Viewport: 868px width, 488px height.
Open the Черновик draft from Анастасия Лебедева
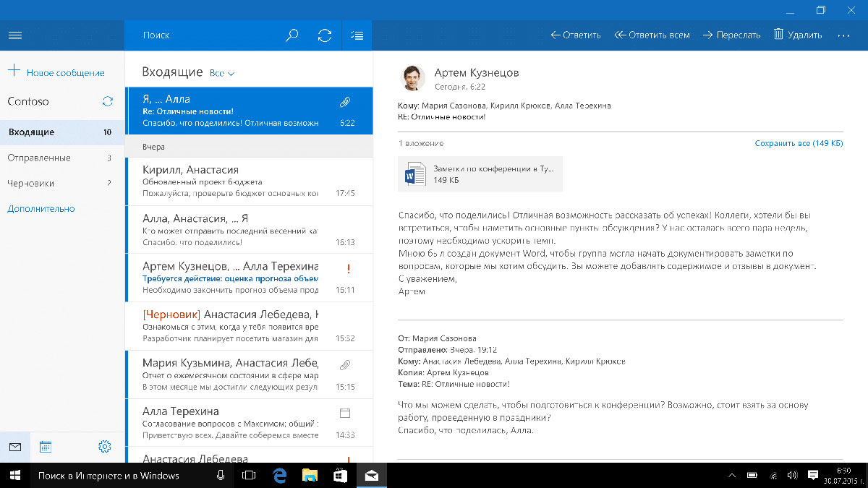point(249,325)
